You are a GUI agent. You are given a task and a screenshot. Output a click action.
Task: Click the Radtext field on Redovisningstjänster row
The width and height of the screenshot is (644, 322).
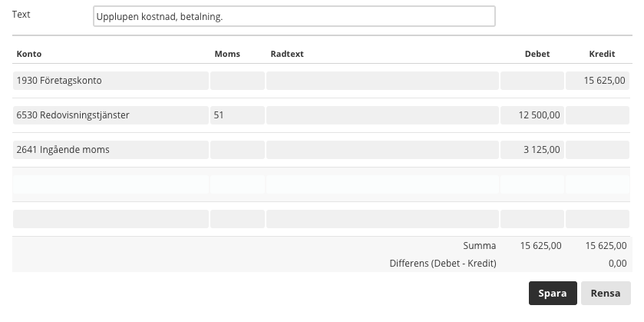point(382,115)
